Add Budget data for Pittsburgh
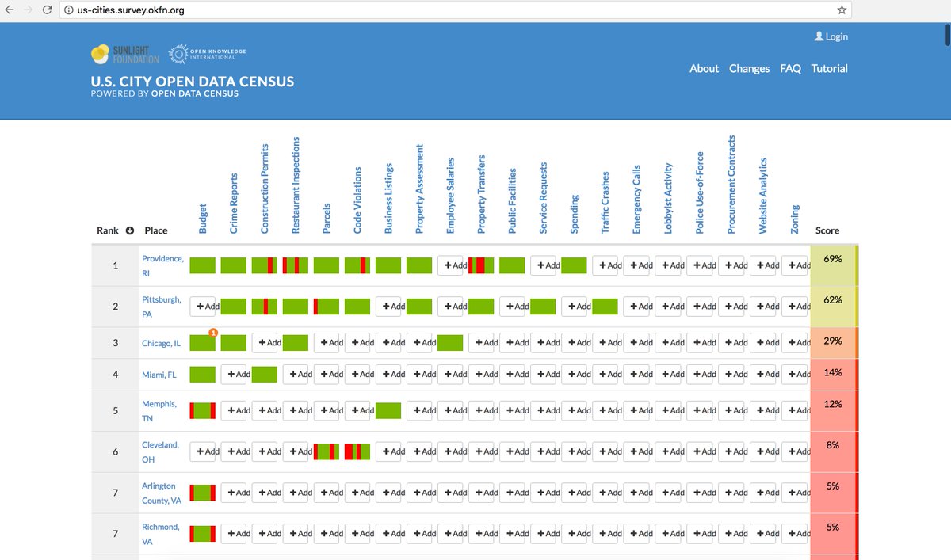 203,306
